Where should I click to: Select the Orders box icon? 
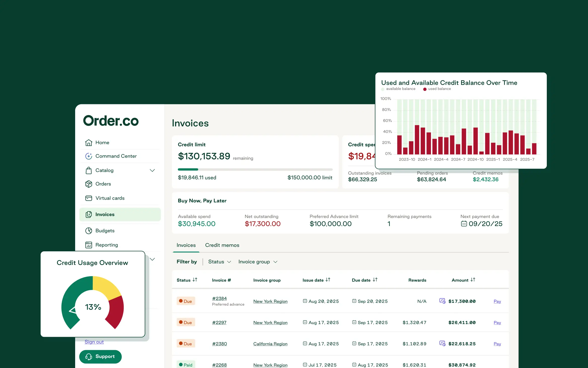[88, 184]
